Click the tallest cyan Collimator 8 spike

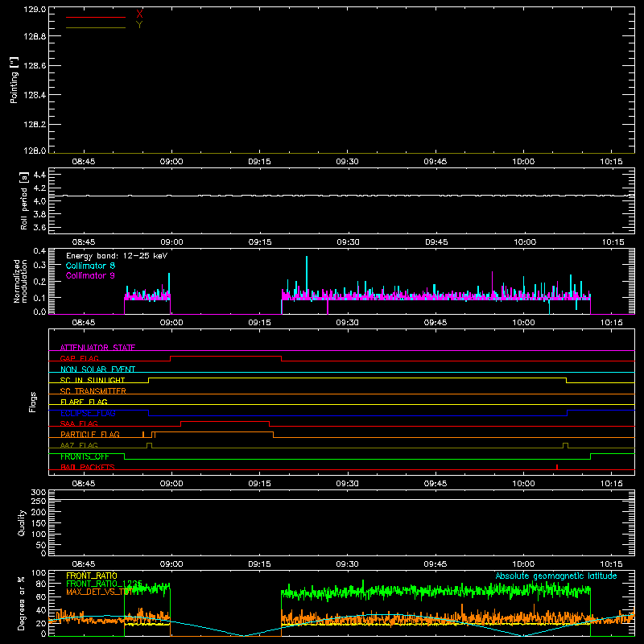pos(307,275)
